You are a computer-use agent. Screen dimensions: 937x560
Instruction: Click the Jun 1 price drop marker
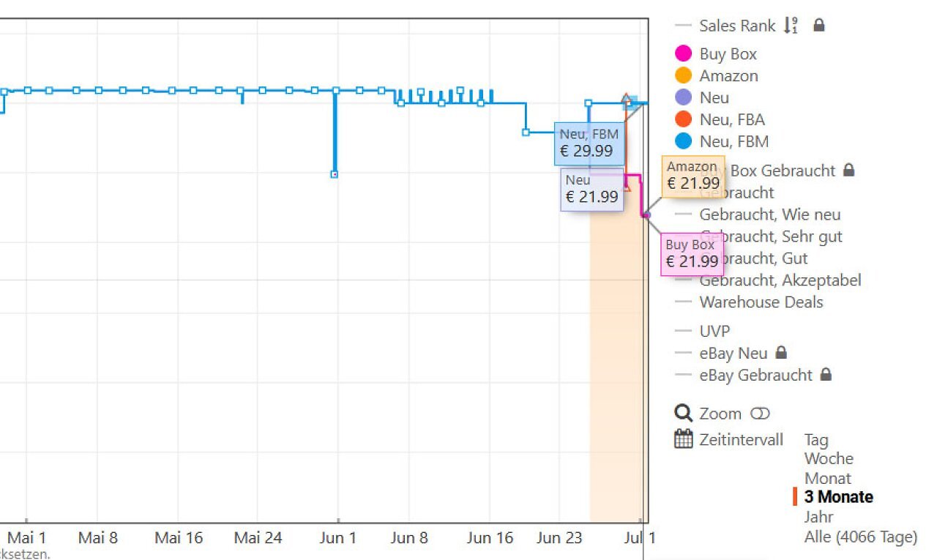335,174
